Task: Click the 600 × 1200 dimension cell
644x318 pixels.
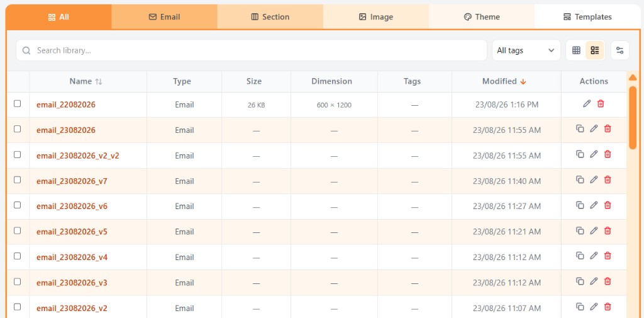Action: click(x=334, y=105)
